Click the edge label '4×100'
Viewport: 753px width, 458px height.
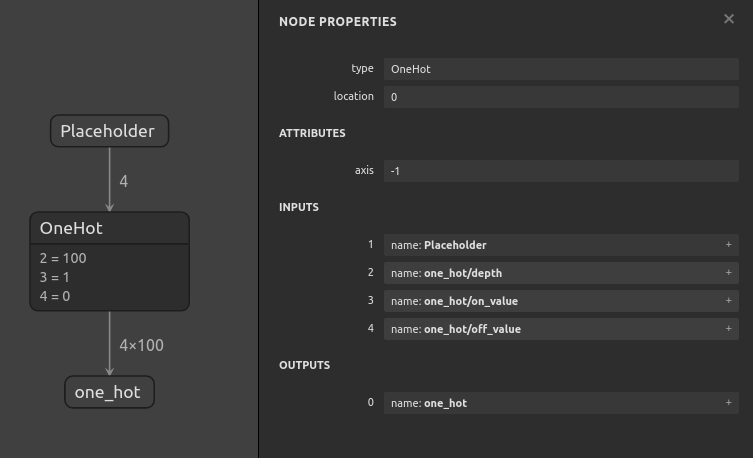coord(142,345)
